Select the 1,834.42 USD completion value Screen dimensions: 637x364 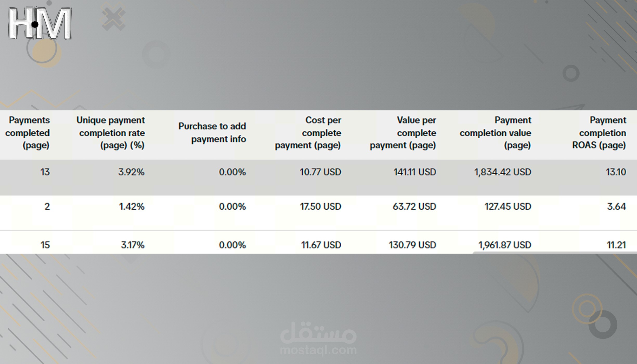click(503, 172)
